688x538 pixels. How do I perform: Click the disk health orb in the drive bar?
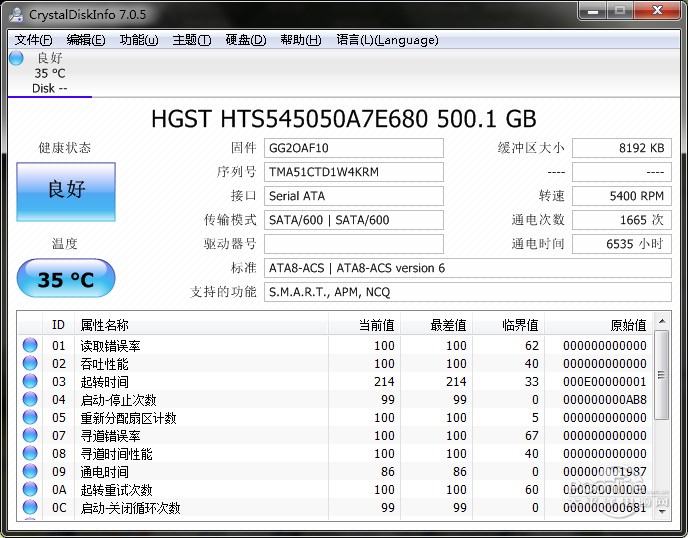tap(16, 58)
